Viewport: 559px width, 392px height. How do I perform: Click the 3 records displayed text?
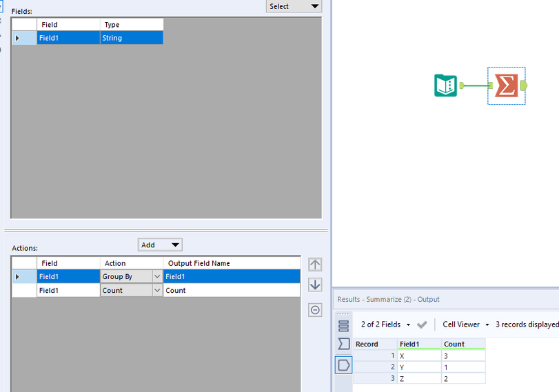pyautogui.click(x=527, y=324)
